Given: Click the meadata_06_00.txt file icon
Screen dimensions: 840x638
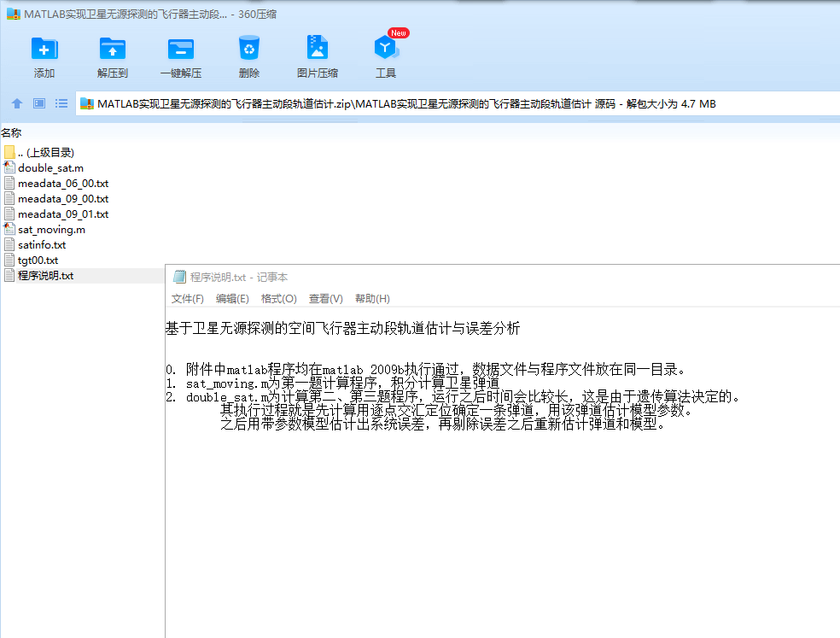Looking at the screenshot, I should tap(9, 183).
